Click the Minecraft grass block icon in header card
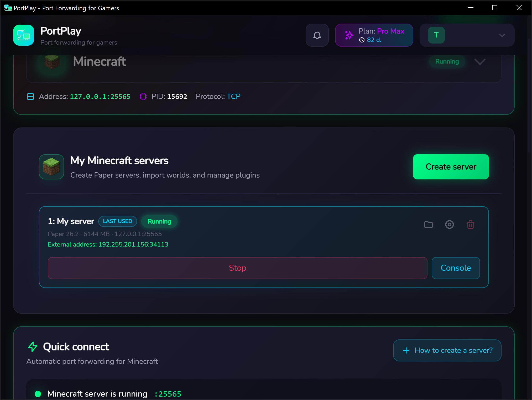The height and width of the screenshot is (400, 532). pos(52,62)
